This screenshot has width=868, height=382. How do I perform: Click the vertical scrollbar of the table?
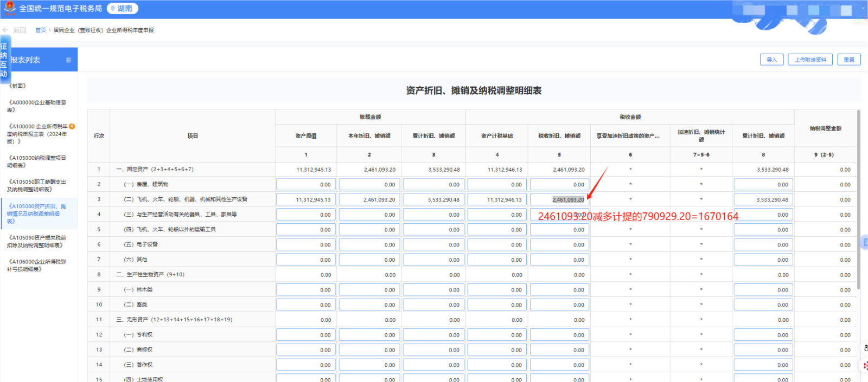(x=859, y=199)
